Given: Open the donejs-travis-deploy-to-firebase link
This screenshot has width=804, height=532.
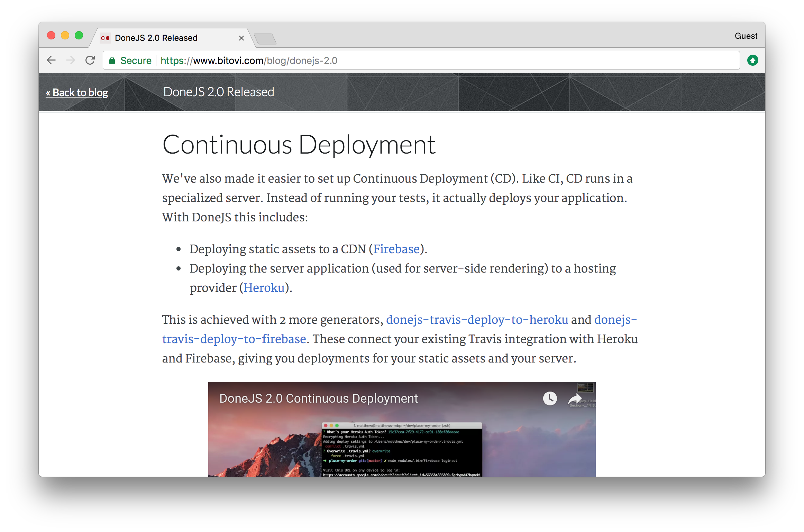Looking at the screenshot, I should pyautogui.click(x=400, y=329).
